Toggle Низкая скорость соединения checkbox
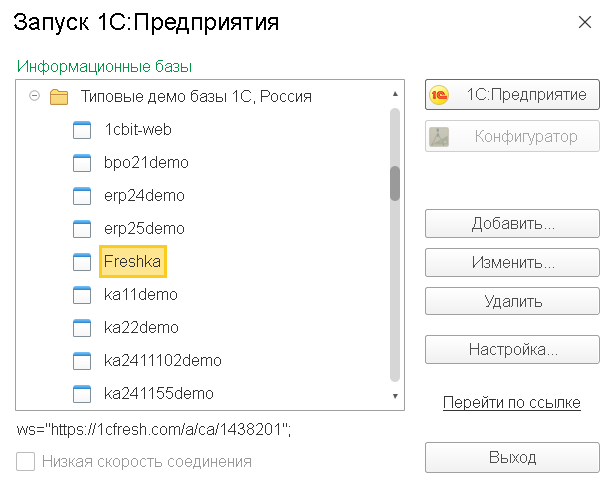Image resolution: width=610 pixels, height=481 pixels. click(x=26, y=462)
